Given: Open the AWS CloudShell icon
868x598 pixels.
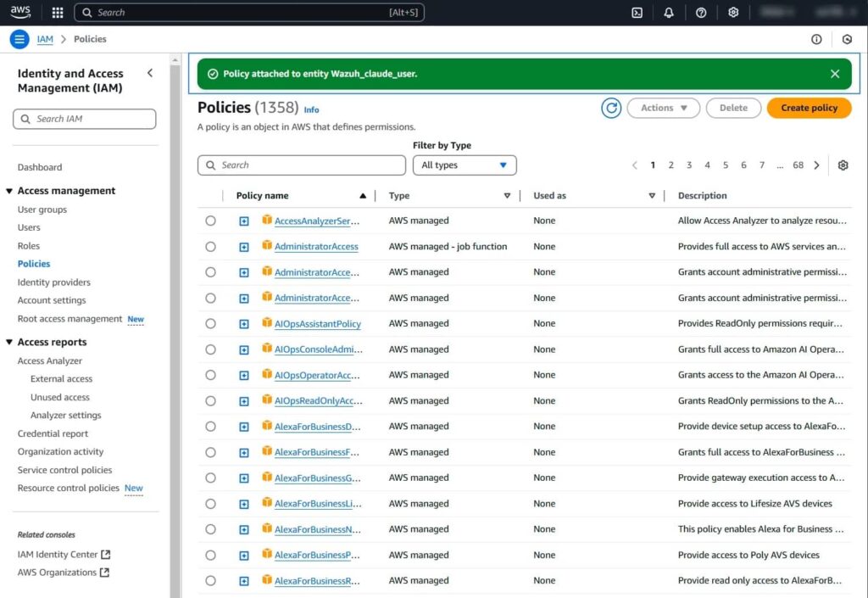Looking at the screenshot, I should pyautogui.click(x=637, y=13).
